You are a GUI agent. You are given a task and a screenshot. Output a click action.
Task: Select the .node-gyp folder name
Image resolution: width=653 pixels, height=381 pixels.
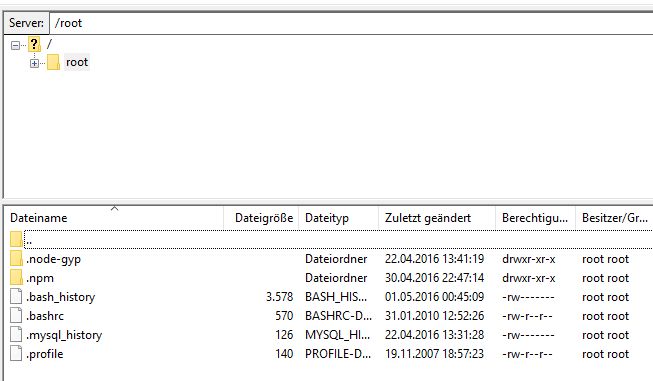(x=53, y=259)
